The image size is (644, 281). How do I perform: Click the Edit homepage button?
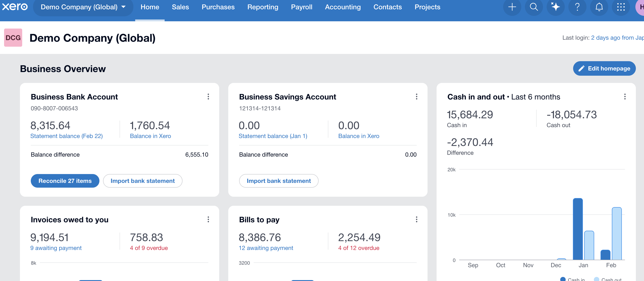[604, 68]
